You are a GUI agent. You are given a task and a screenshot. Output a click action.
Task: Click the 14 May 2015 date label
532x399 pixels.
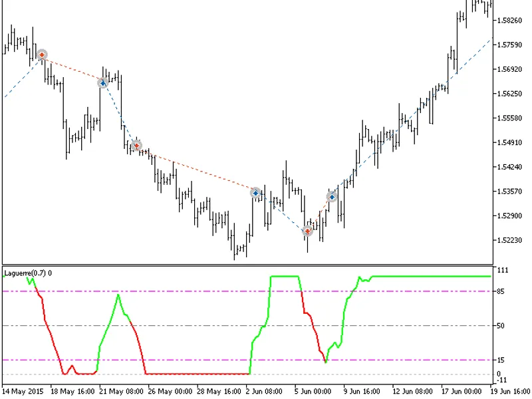pyautogui.click(x=23, y=391)
